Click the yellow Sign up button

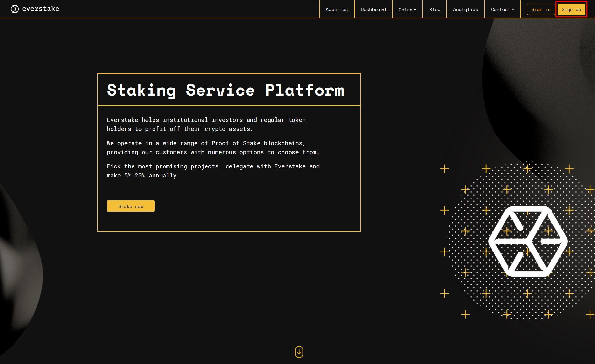[x=571, y=9]
